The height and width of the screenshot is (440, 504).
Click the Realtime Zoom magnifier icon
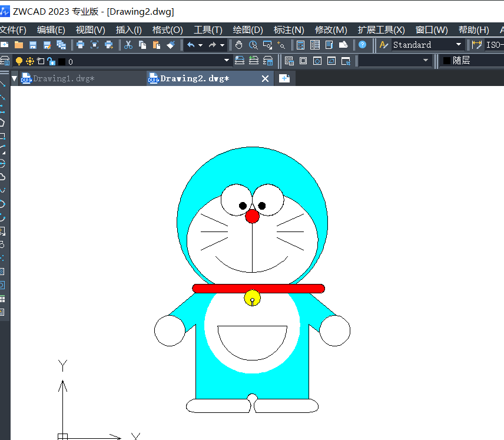point(253,45)
